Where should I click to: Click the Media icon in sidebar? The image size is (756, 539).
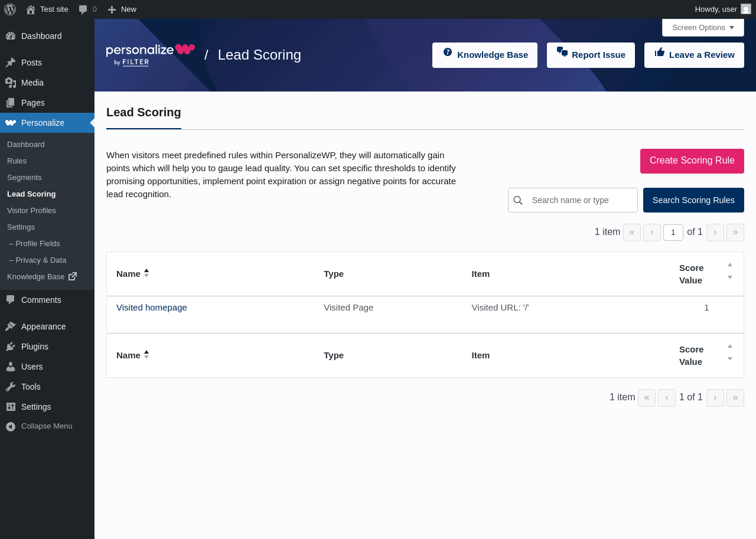11,83
